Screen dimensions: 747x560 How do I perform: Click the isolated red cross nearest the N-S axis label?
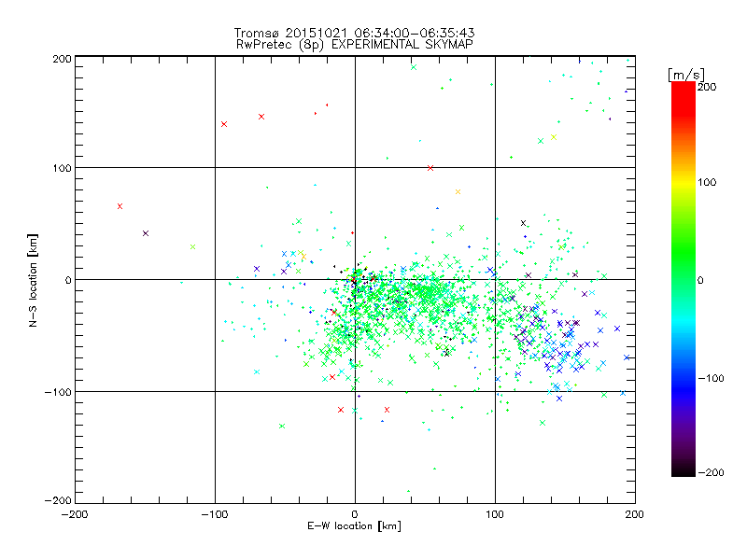[x=120, y=206]
